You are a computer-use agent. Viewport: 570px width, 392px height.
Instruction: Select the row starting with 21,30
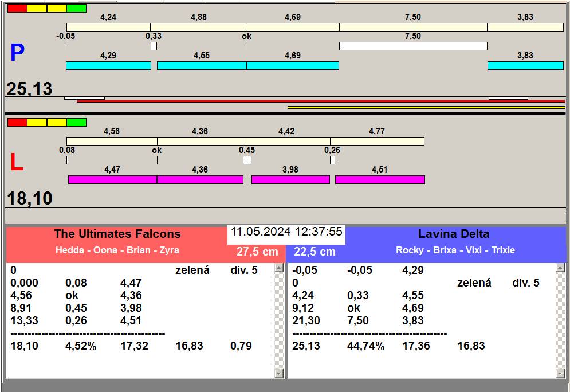coord(422,321)
